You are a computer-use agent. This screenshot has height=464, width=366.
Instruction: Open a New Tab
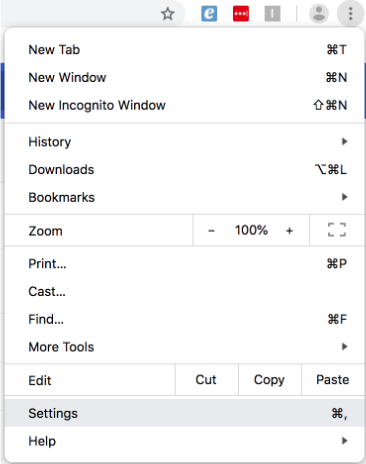pos(184,50)
